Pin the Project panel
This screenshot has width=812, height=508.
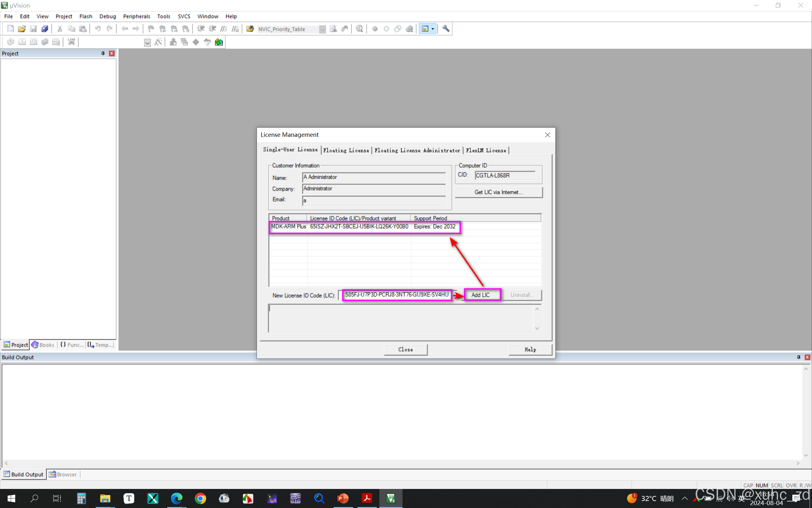tap(103, 53)
